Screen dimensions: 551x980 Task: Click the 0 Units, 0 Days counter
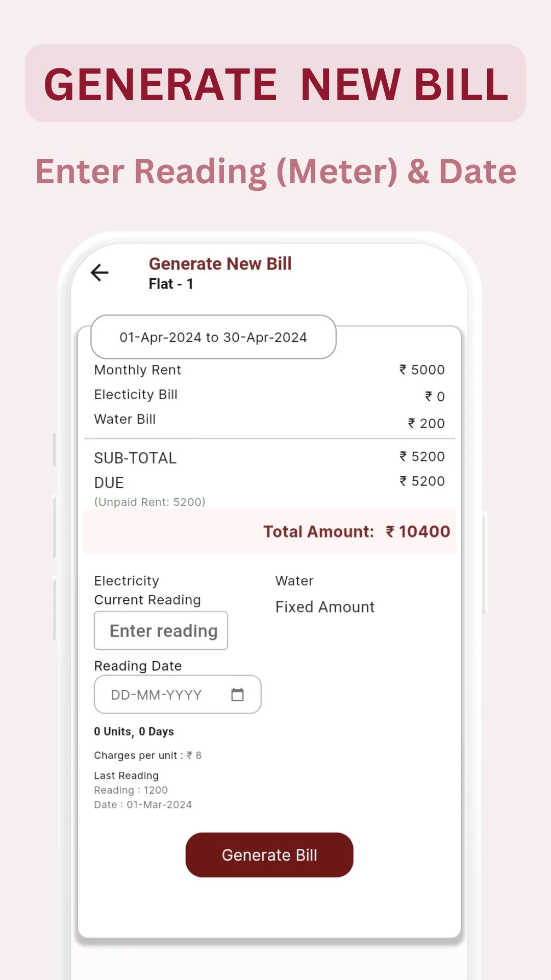[135, 731]
